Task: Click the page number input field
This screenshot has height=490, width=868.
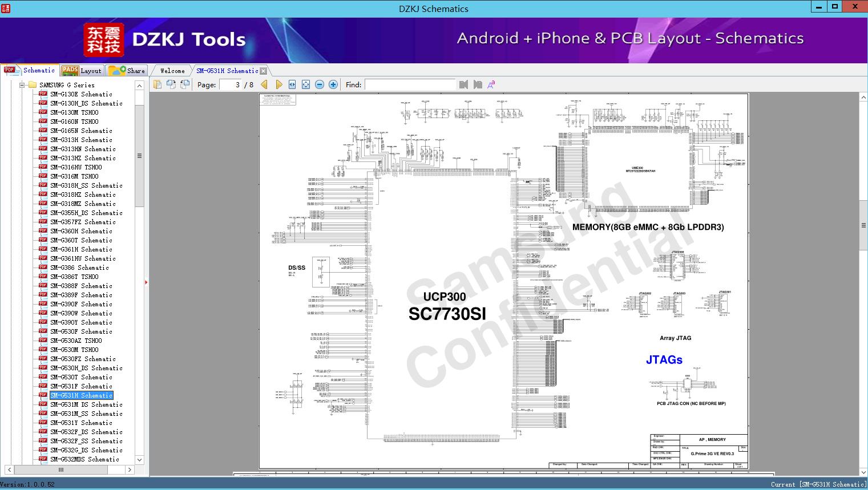Action: coord(231,84)
